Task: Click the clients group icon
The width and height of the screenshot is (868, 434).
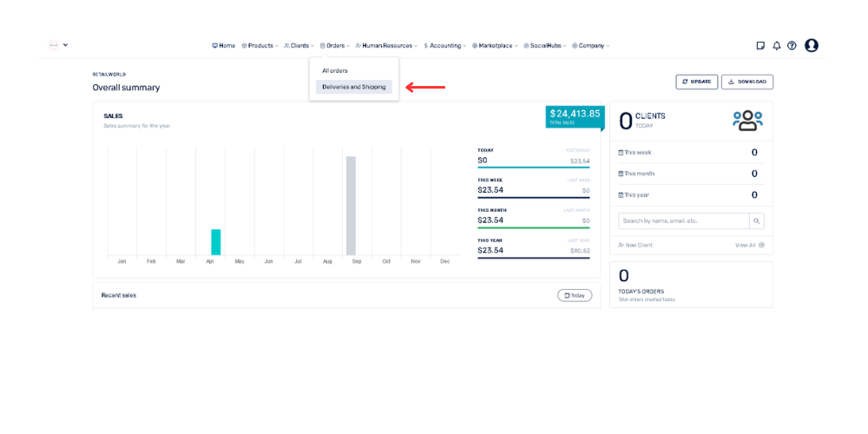Action: coord(746,121)
